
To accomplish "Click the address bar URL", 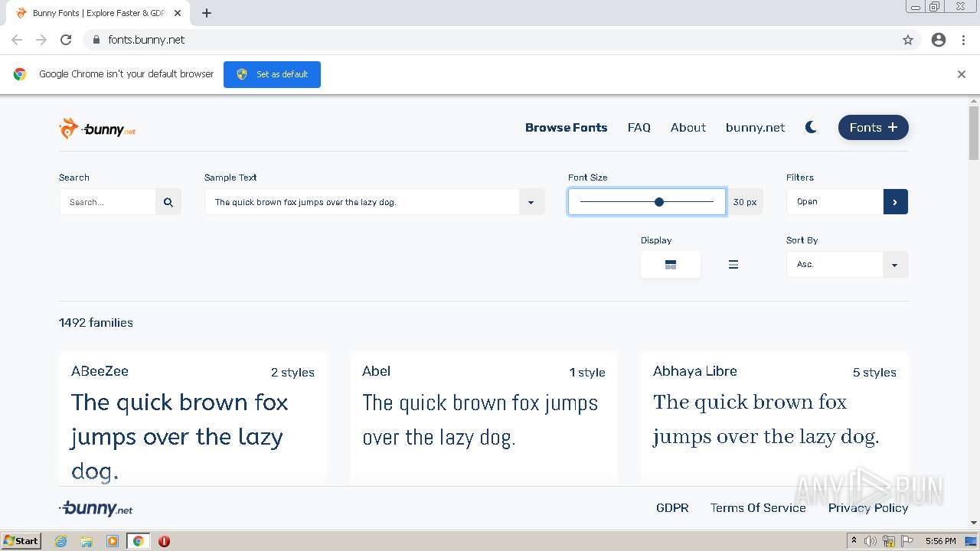I will click(x=146, y=40).
